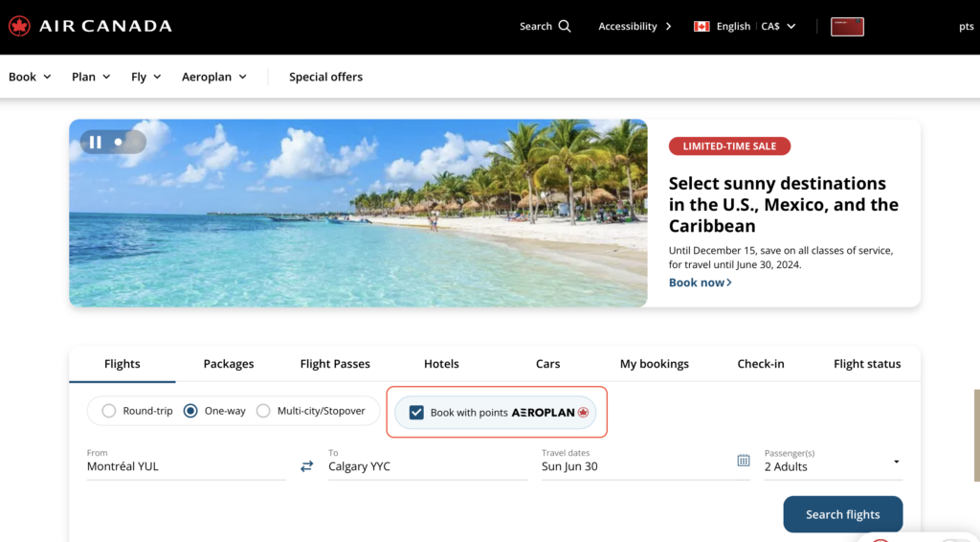The image size is (980, 542).
Task: Open search with the magnifying glass icon
Action: (565, 26)
